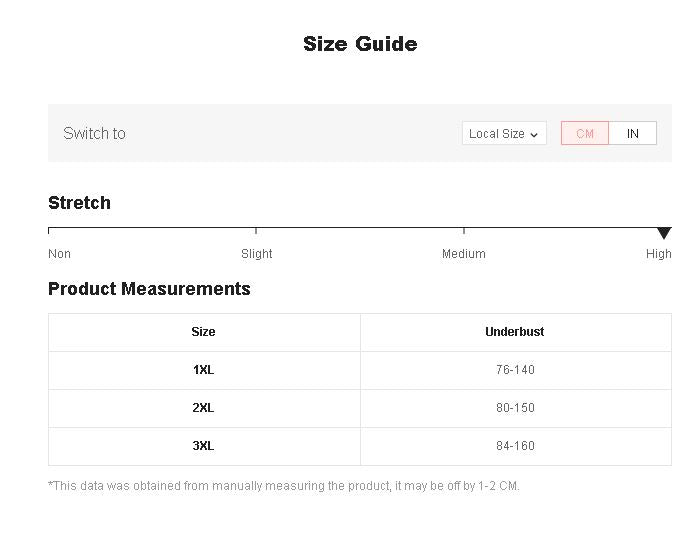This screenshot has width=698, height=535.
Task: Click the Product Measurements heading
Action: pos(149,289)
